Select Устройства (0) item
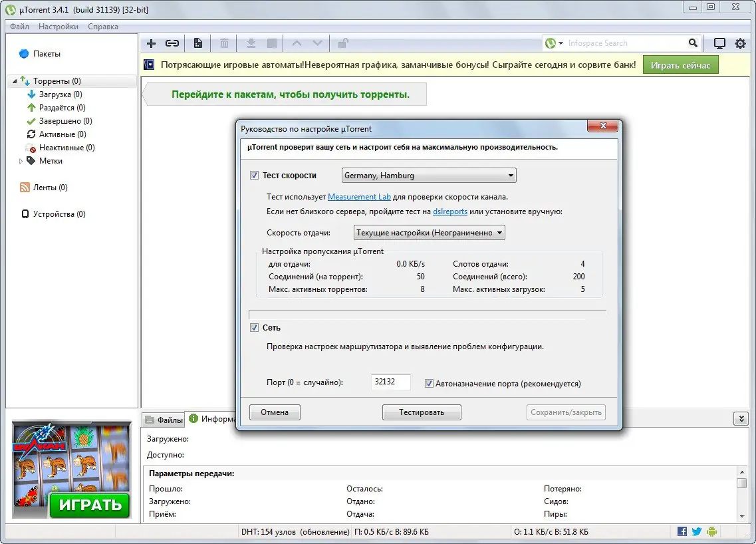The width and height of the screenshot is (756, 544). [x=59, y=214]
